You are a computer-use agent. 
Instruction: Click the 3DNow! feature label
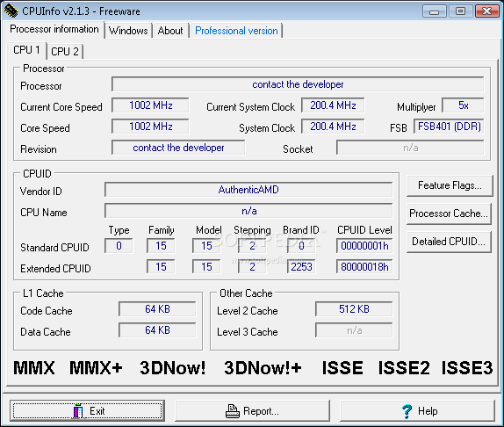173,368
